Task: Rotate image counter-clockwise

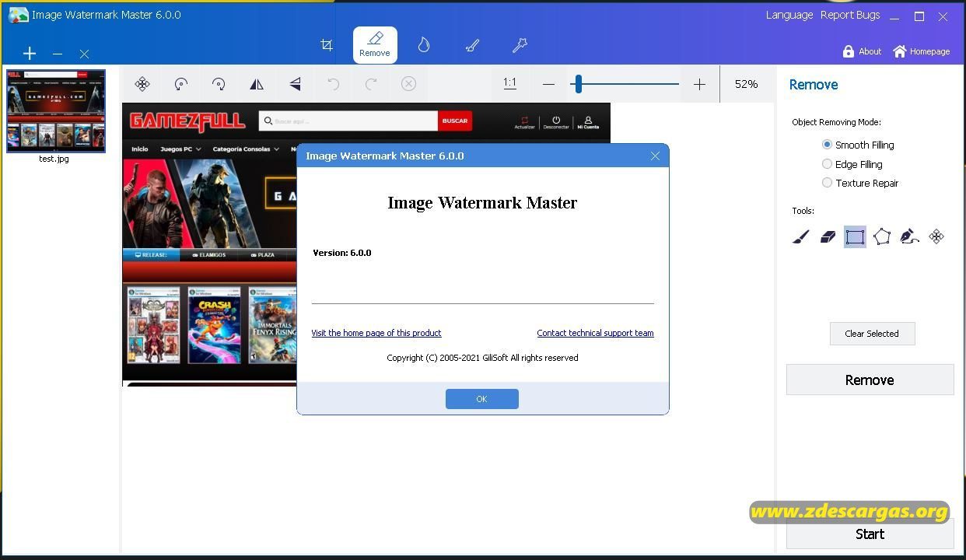Action: [181, 84]
